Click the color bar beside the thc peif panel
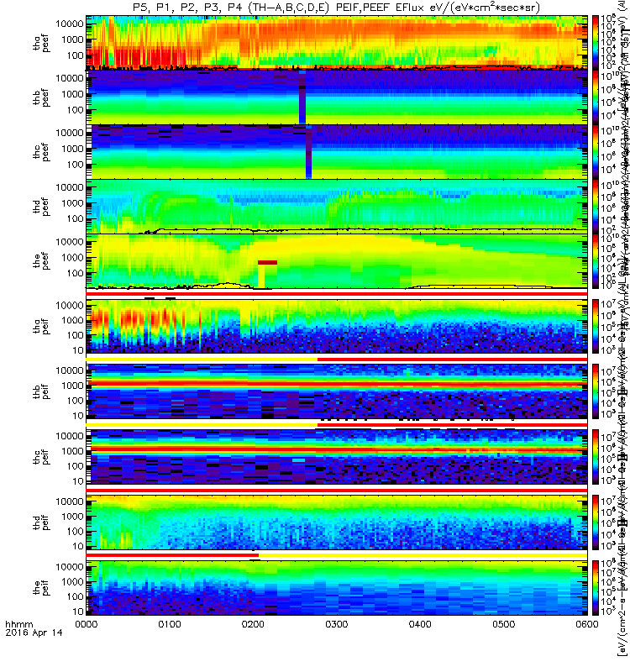The width and height of the screenshot is (630, 672). click(x=596, y=457)
